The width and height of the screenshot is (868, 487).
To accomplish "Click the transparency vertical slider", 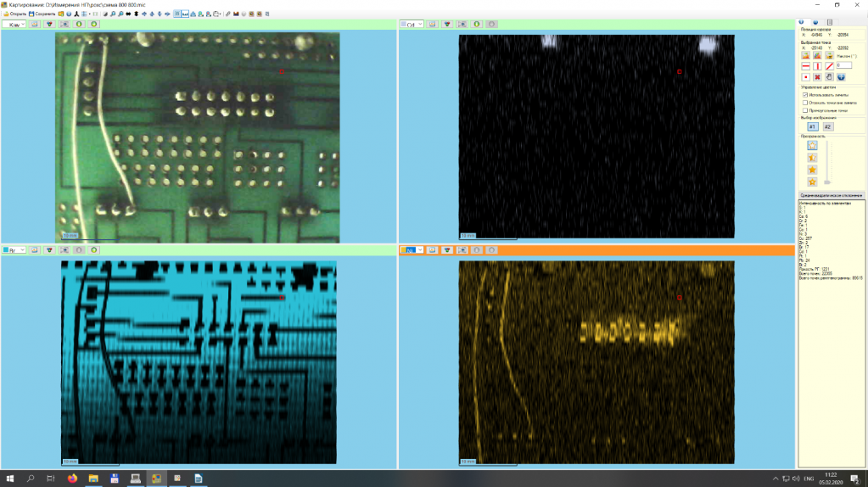I will click(827, 163).
